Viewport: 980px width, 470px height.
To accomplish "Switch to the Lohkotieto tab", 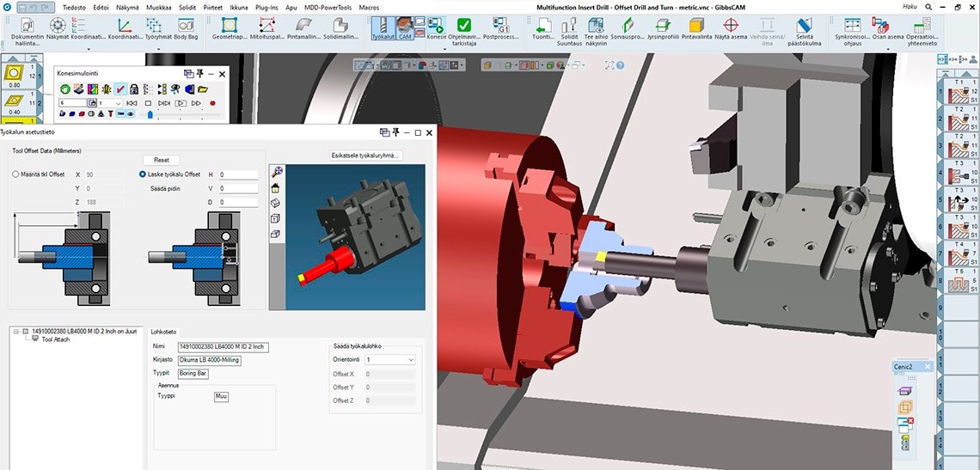I will [x=163, y=332].
